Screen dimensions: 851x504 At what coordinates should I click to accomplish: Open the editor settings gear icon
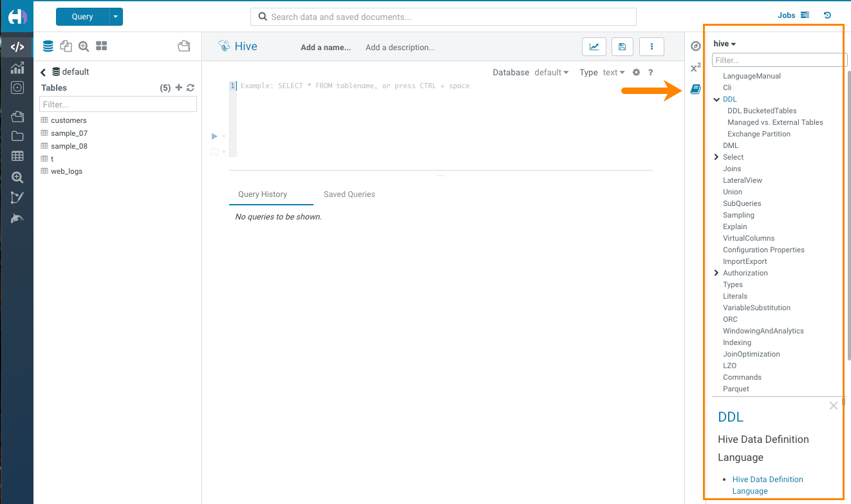coord(636,73)
